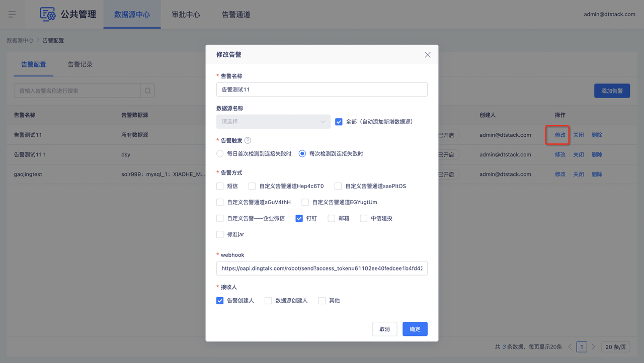Viewport: 644px width, 363px height.
Task: Click the hamburger menu collapse icon
Action: 12,14
